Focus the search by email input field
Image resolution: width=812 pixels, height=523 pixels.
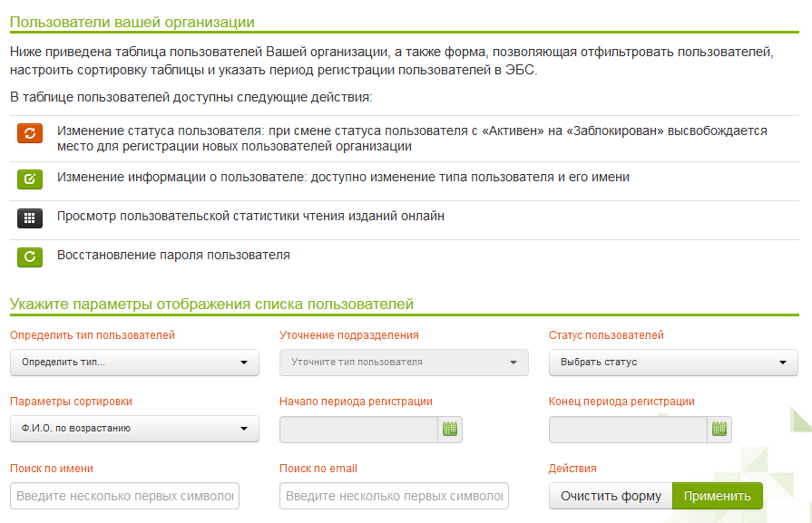tap(395, 496)
